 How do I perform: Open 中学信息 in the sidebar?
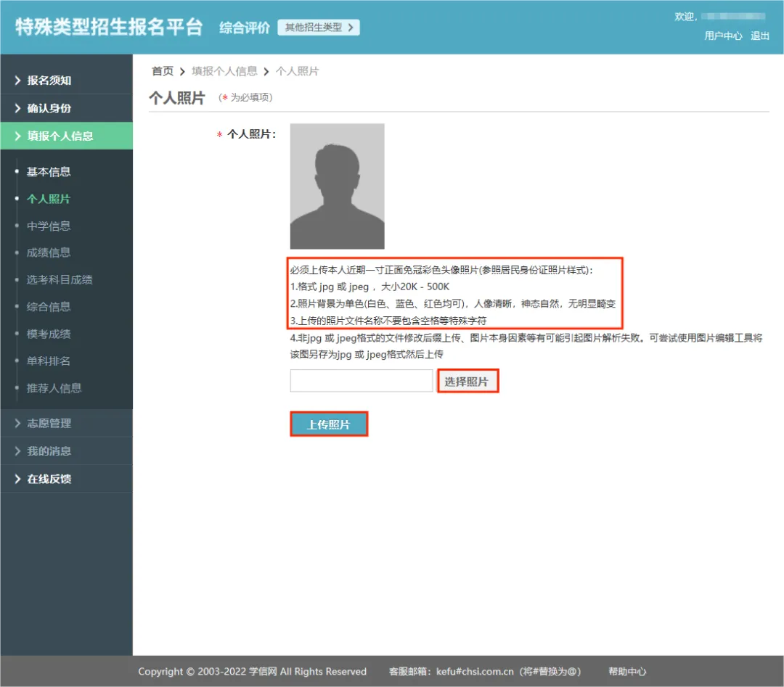coord(49,226)
